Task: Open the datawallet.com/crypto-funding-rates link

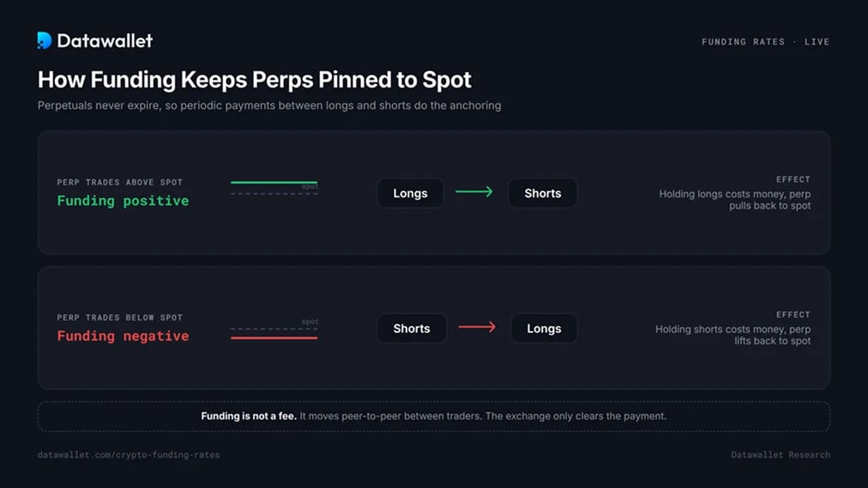Action: pos(129,455)
